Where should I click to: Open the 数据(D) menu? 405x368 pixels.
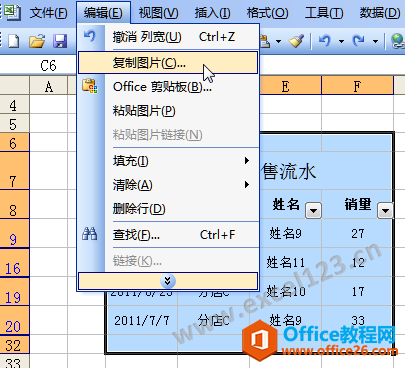[x=380, y=13]
